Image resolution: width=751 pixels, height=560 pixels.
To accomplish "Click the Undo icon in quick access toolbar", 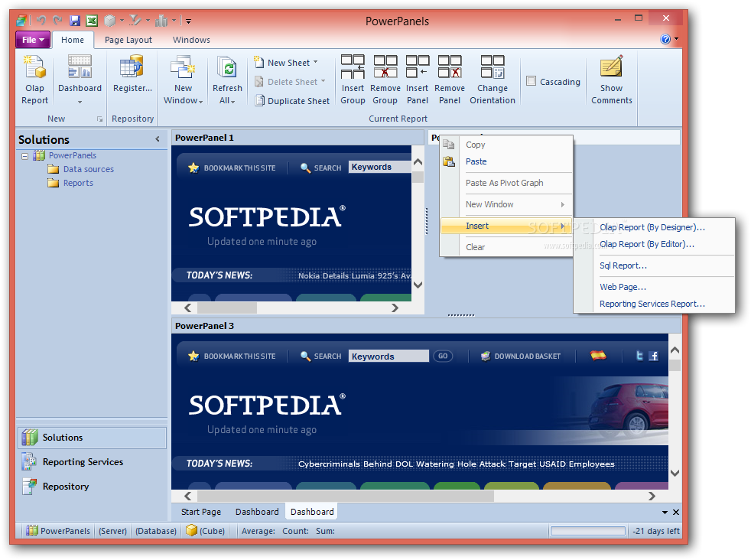I will pos(41,21).
